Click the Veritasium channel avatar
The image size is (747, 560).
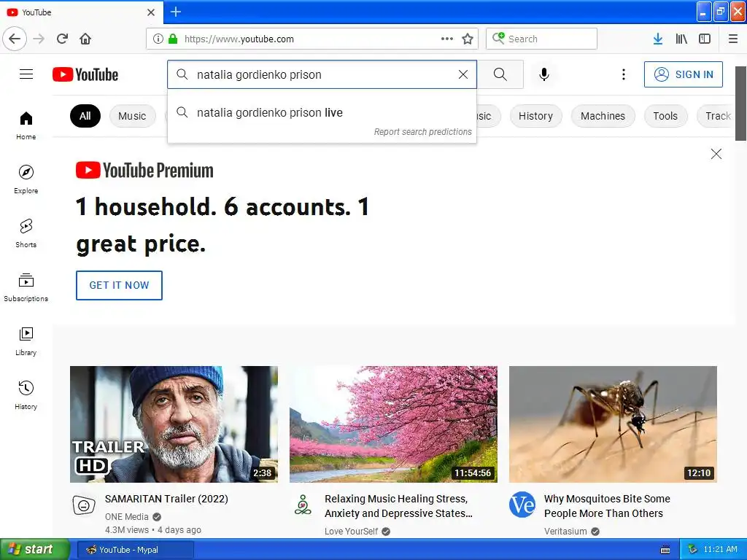pos(522,505)
